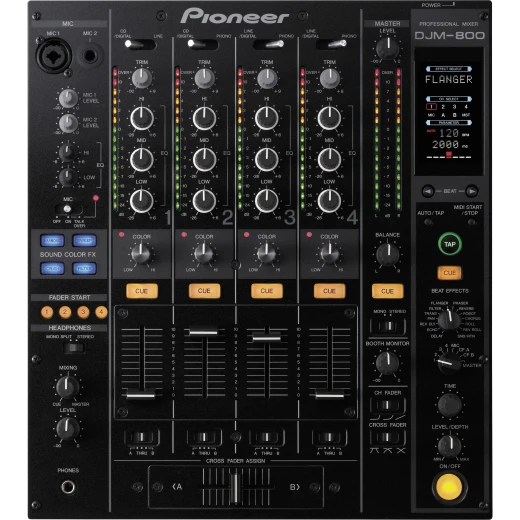The width and height of the screenshot is (520, 520).
Task: Enable the CRUSH Sound Color FX button
Action: click(52, 268)
